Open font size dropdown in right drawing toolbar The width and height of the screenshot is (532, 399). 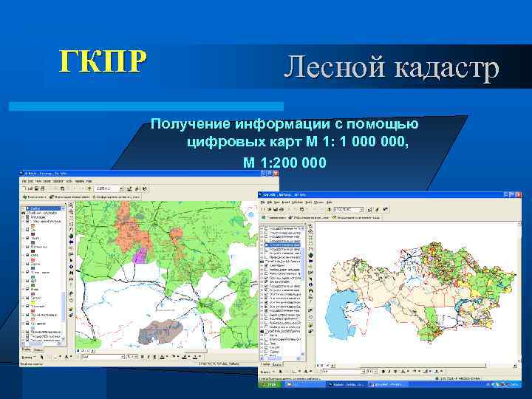(x=376, y=372)
